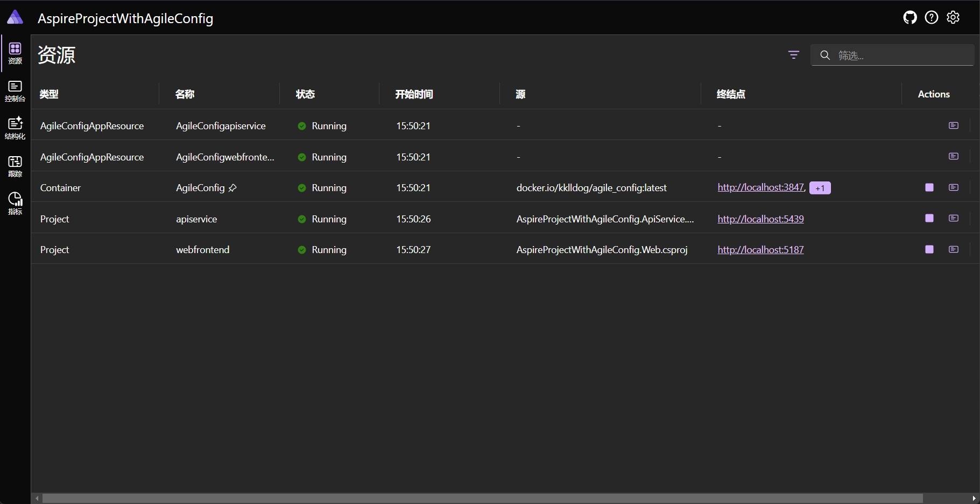The image size is (980, 504).
Task: Open the 跟踪 traces page
Action: (x=15, y=166)
